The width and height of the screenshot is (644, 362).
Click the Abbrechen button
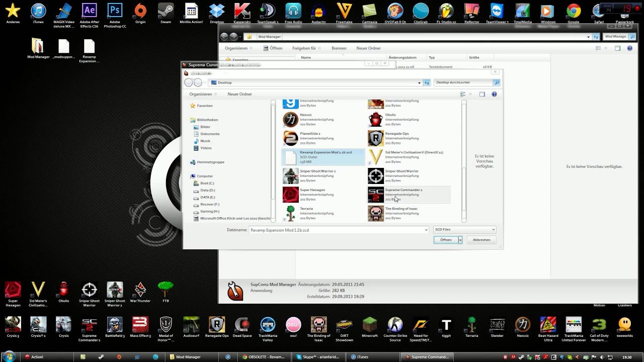[x=481, y=240]
